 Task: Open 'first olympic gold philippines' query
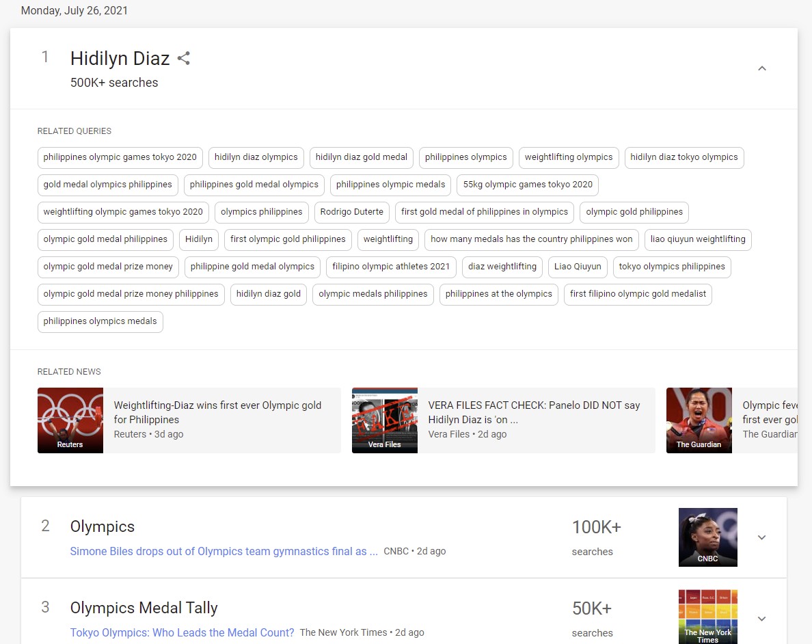pyautogui.click(x=288, y=240)
